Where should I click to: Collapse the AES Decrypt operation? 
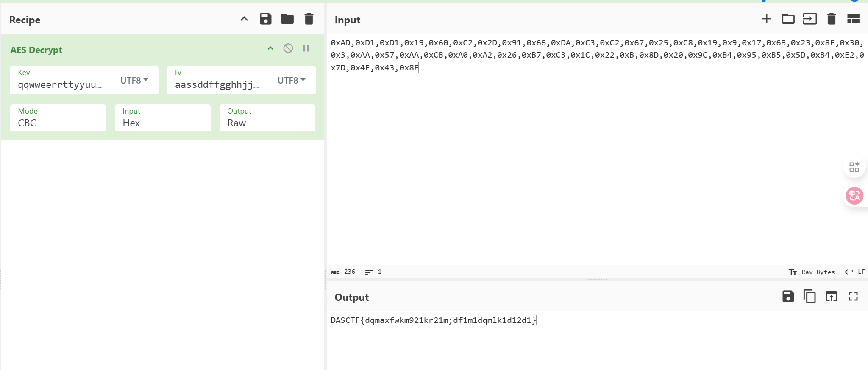[270, 48]
